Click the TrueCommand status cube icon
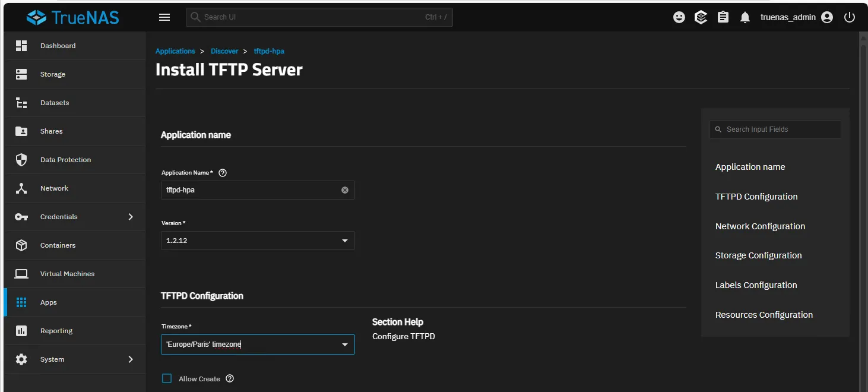Screen dimensions: 868x392 (701, 17)
